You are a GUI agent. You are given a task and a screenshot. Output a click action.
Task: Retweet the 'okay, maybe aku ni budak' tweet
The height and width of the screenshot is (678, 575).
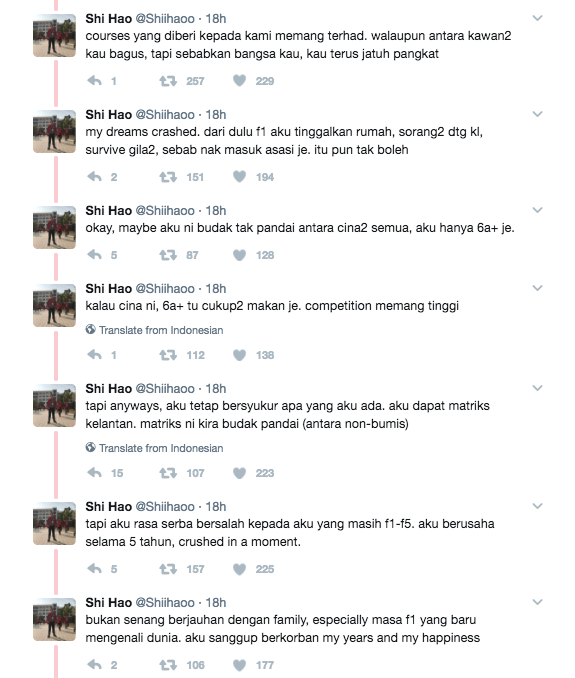coord(168,255)
